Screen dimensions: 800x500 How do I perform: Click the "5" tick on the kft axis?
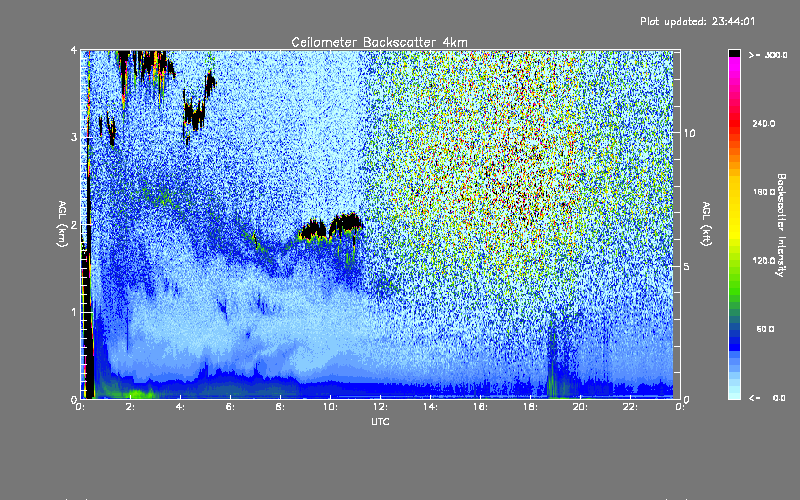[x=687, y=266]
